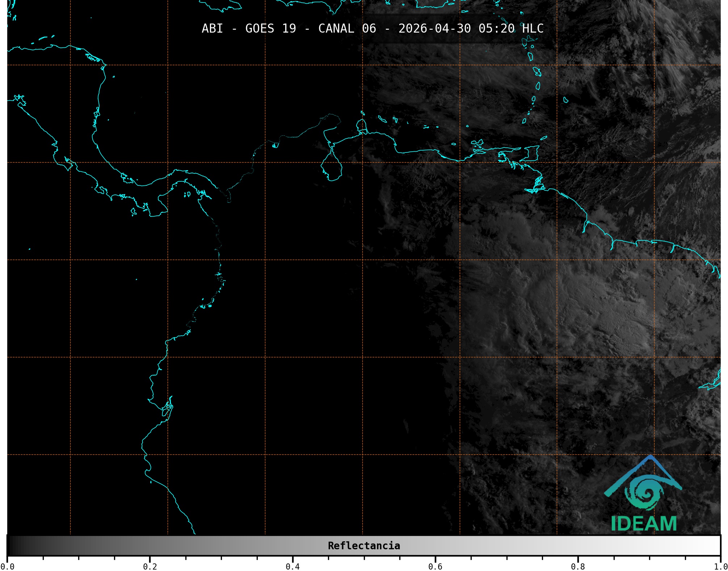The height and width of the screenshot is (571, 728).
Task: Click the 0.4 colorbar tick label
Action: (293, 566)
